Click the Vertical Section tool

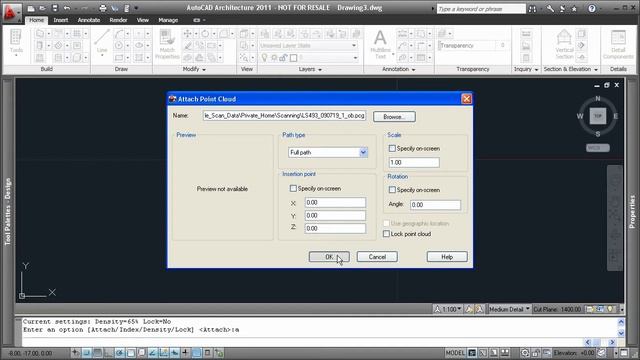point(564,44)
